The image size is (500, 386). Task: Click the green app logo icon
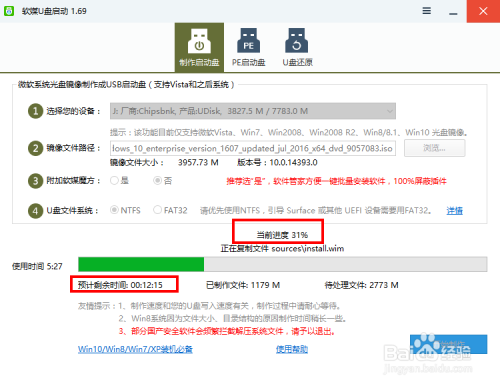pyautogui.click(x=9, y=11)
